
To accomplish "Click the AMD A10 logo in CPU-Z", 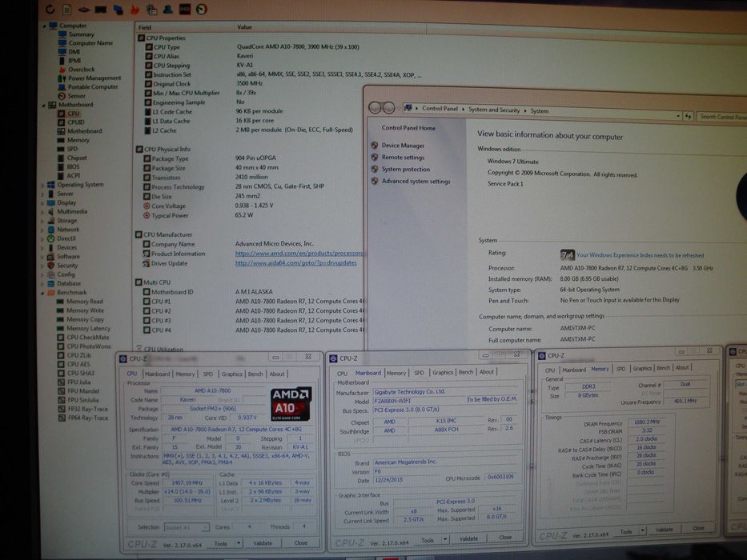I will (x=291, y=404).
